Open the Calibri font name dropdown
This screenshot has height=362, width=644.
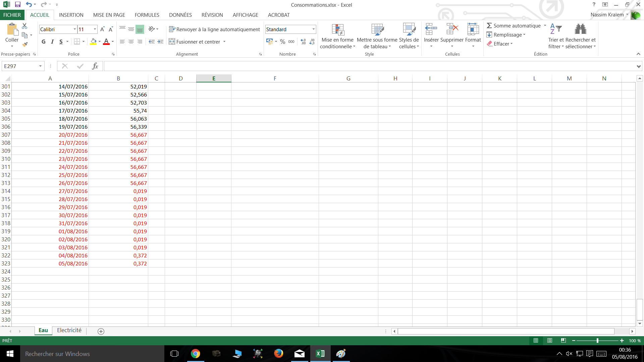click(75, 29)
